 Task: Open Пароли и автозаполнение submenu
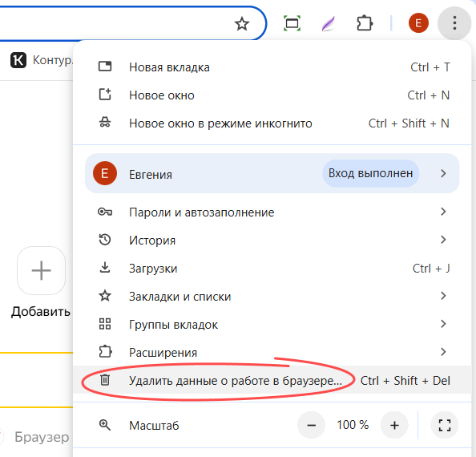(272, 212)
